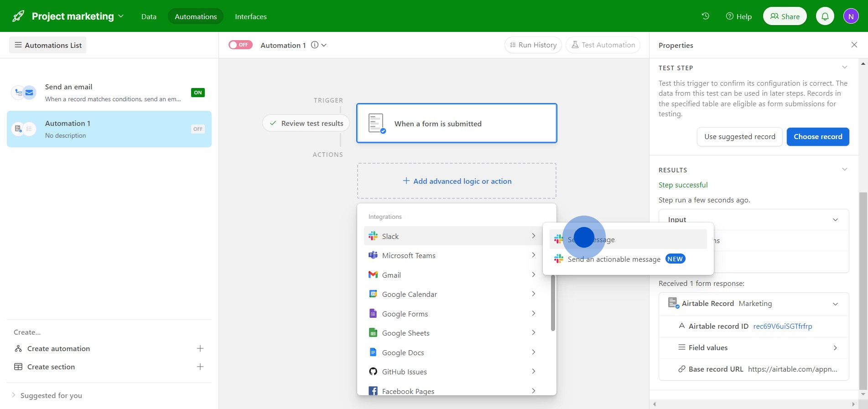
Task: Open Automations List panel toggle
Action: coord(48,45)
